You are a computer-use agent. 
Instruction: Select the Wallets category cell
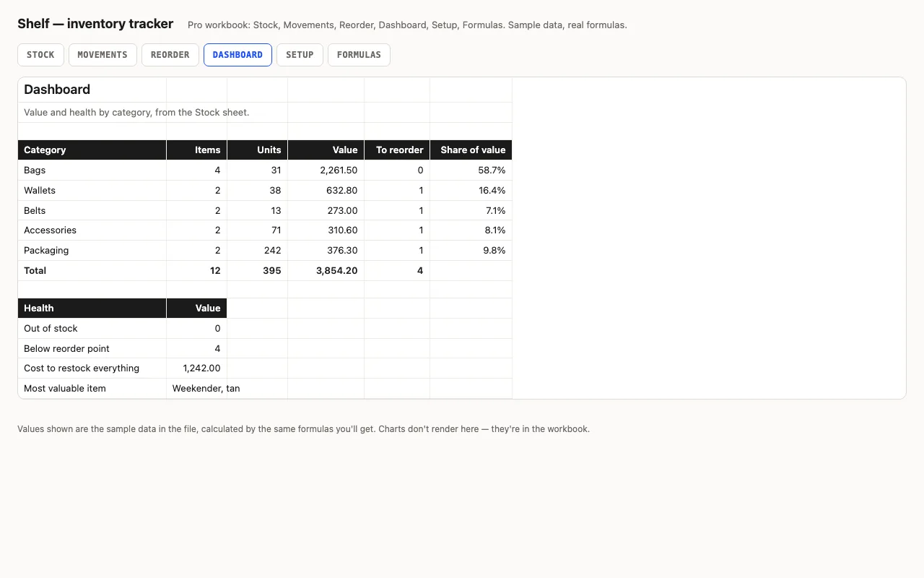pyautogui.click(x=92, y=191)
